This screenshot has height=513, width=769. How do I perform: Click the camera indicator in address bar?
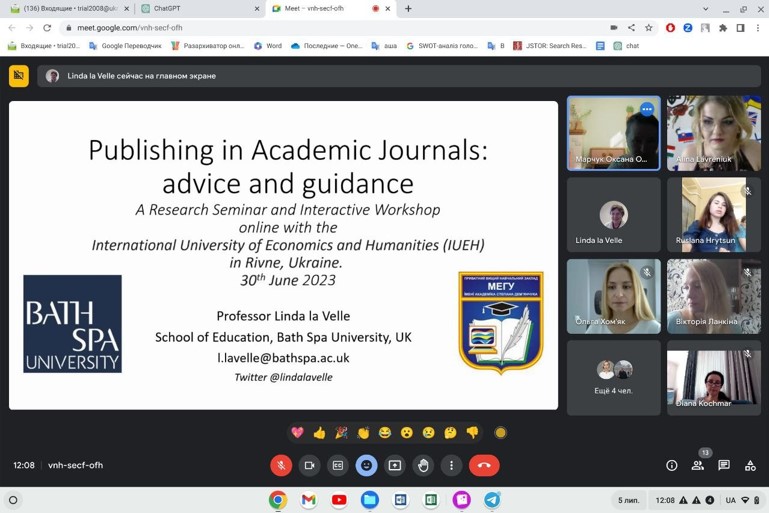pyautogui.click(x=614, y=28)
